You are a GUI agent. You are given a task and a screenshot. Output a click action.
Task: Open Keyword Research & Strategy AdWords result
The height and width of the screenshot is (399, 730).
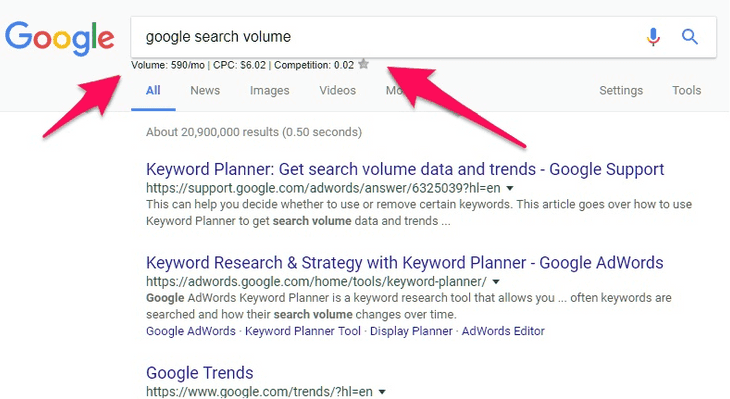[405, 263]
